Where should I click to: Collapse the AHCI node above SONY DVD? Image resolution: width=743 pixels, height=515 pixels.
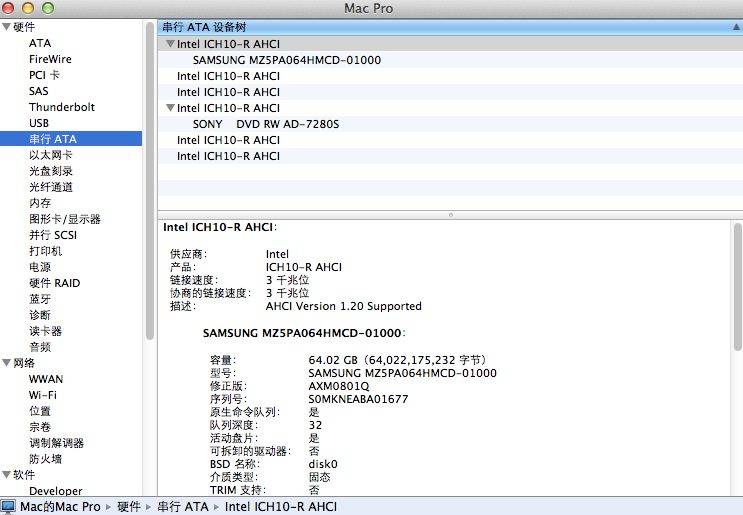click(x=170, y=108)
